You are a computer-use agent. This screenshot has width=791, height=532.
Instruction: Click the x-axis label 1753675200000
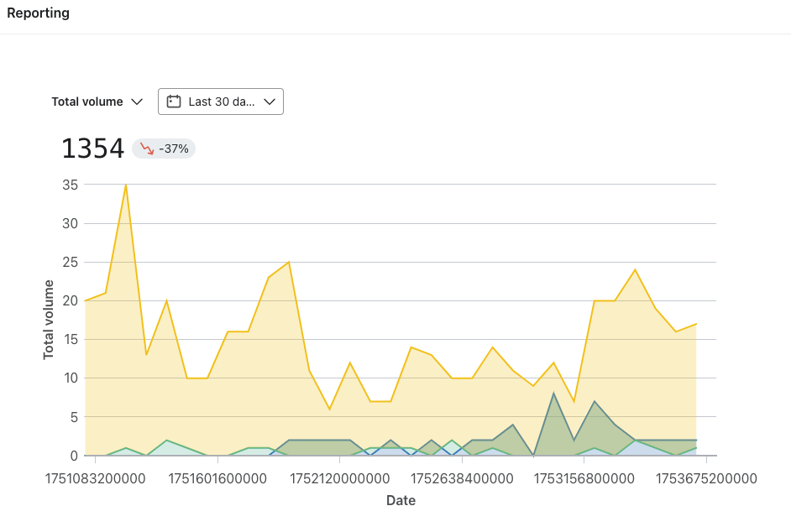click(706, 479)
